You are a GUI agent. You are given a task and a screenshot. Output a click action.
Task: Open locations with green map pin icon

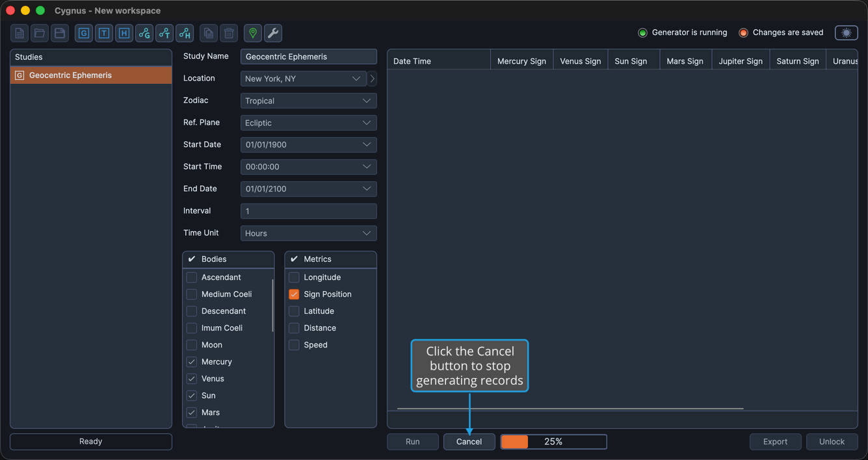tap(253, 33)
